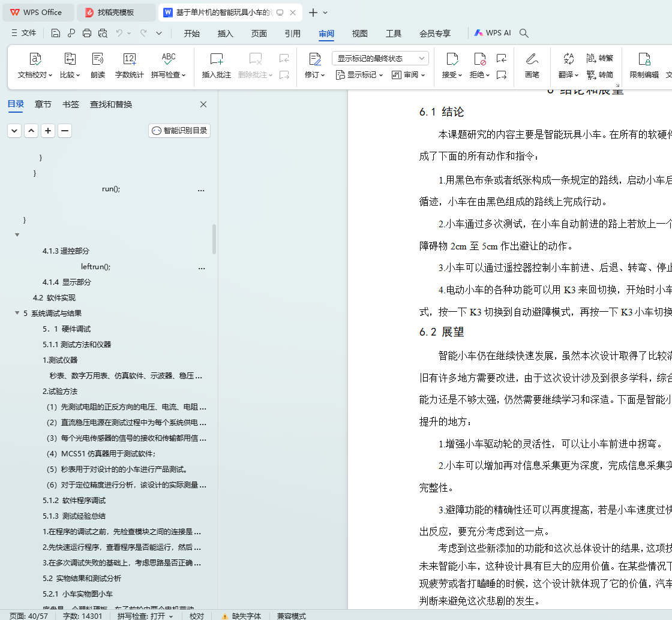Open tab list dropdown next to plus

325,13
